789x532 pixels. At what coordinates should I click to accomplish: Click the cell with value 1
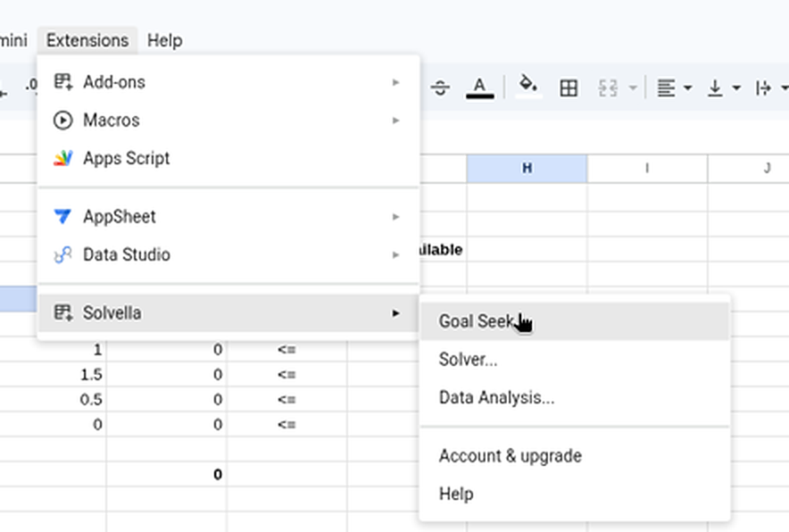click(53, 350)
